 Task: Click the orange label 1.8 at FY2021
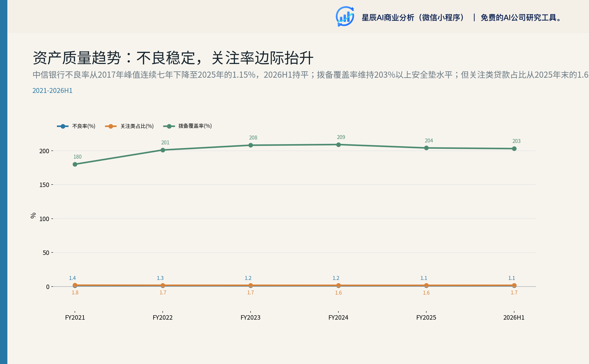click(x=75, y=293)
